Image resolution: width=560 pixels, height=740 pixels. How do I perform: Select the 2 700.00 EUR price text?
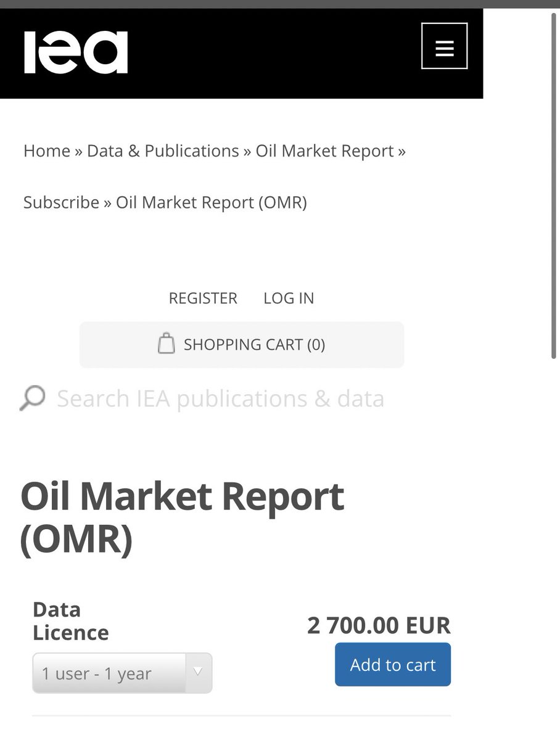(379, 625)
